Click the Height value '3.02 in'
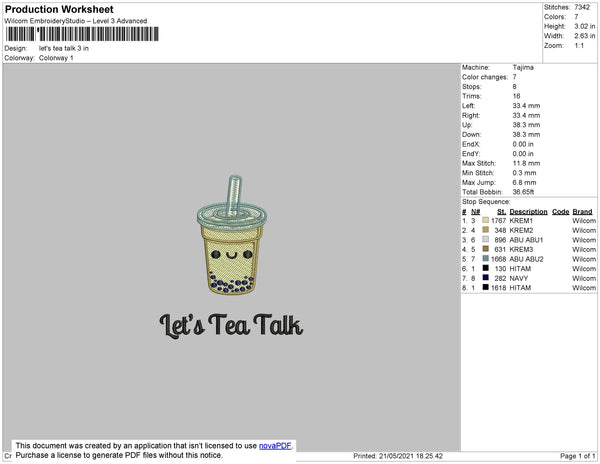The width and height of the screenshot is (600, 464). [x=584, y=26]
